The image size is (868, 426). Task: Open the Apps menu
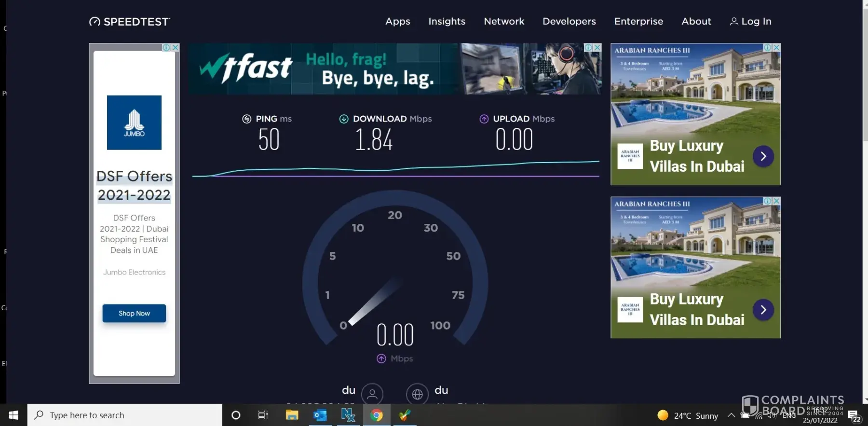[398, 21]
